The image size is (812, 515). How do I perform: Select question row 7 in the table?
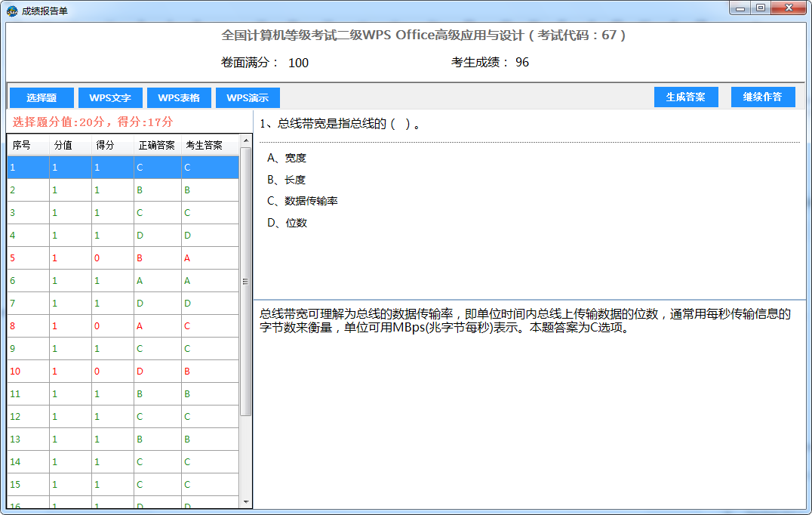tap(123, 303)
